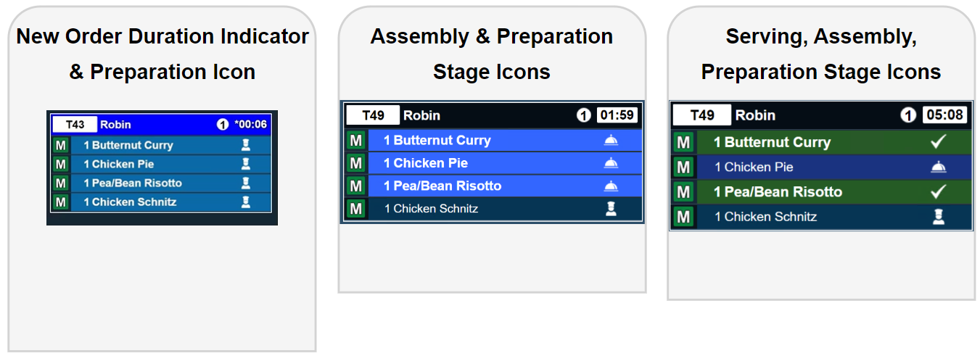Click the 01:59 timer on middle T49 ticket
Image resolution: width=980 pixels, height=356 pixels.
[617, 115]
